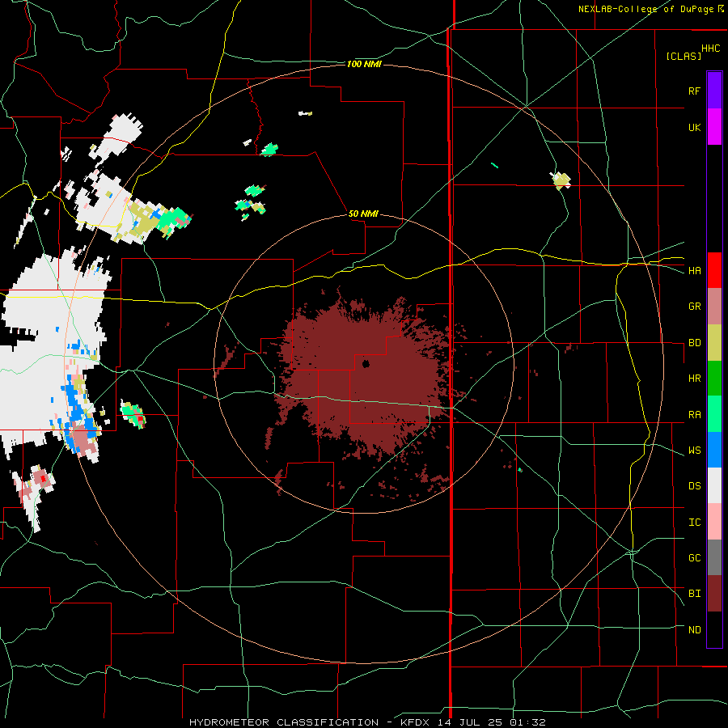This screenshot has height=728, width=728.
Task: Click the NEXLAB-College of DuPage credit text
Action: click(645, 9)
